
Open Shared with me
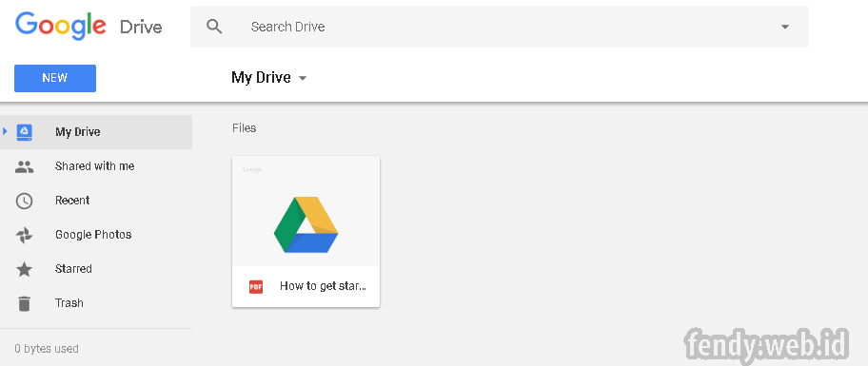click(x=94, y=166)
